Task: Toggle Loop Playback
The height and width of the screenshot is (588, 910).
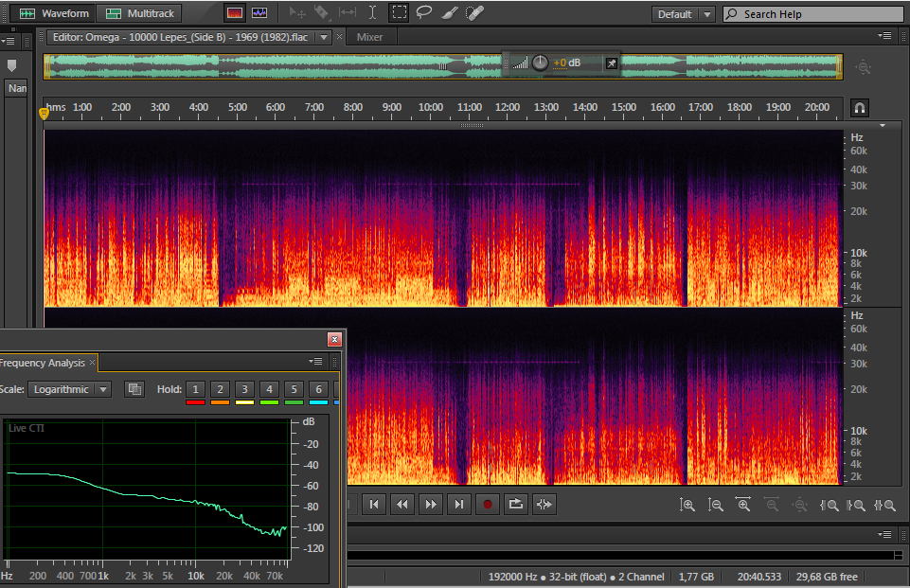Action: point(515,505)
